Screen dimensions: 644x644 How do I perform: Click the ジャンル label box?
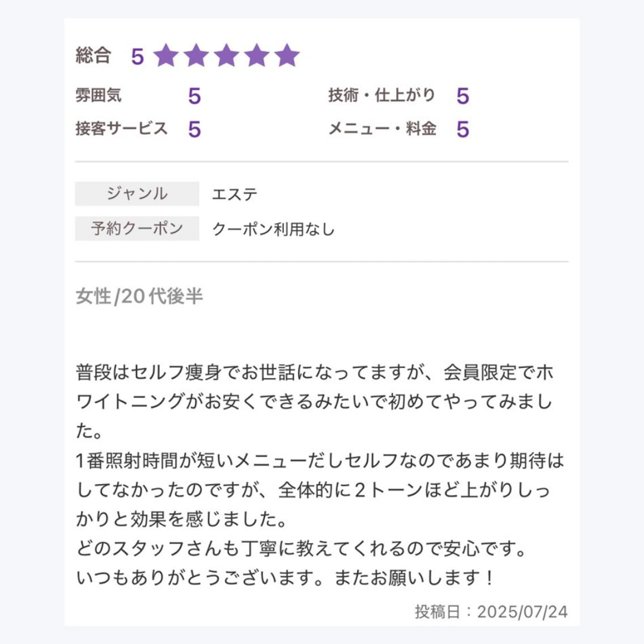[137, 194]
